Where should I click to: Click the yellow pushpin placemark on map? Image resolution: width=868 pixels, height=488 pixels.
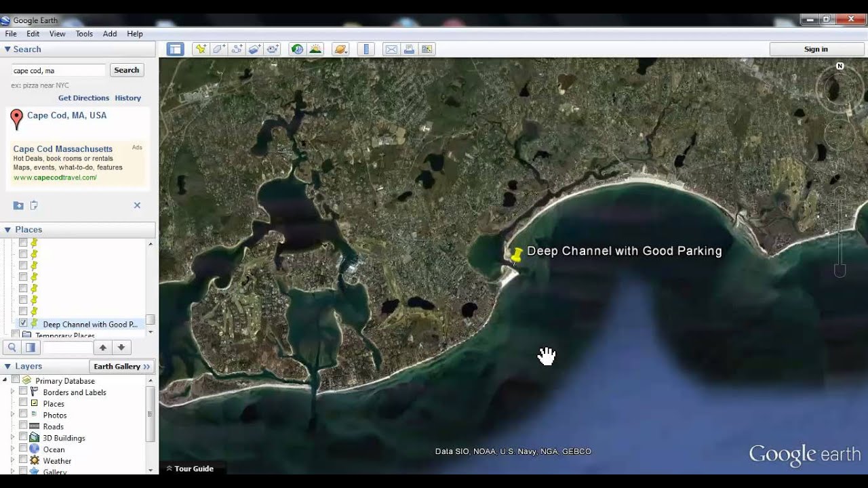click(517, 255)
